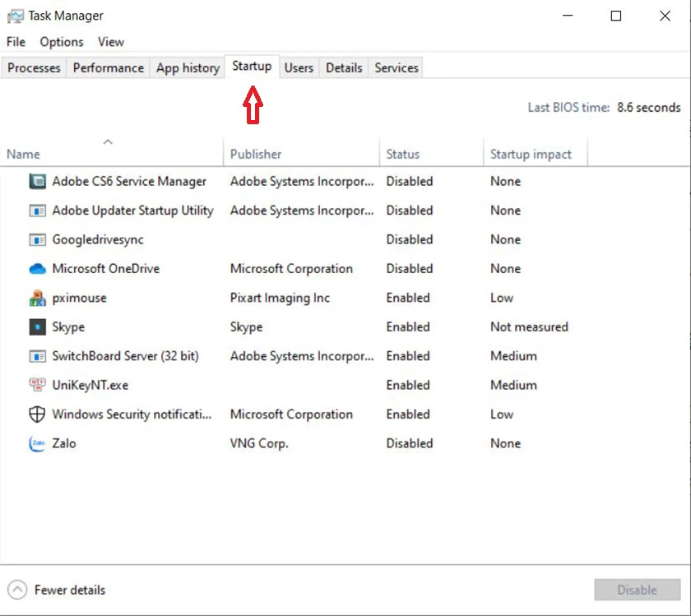Click the Task Manager title bar icon

click(16, 16)
